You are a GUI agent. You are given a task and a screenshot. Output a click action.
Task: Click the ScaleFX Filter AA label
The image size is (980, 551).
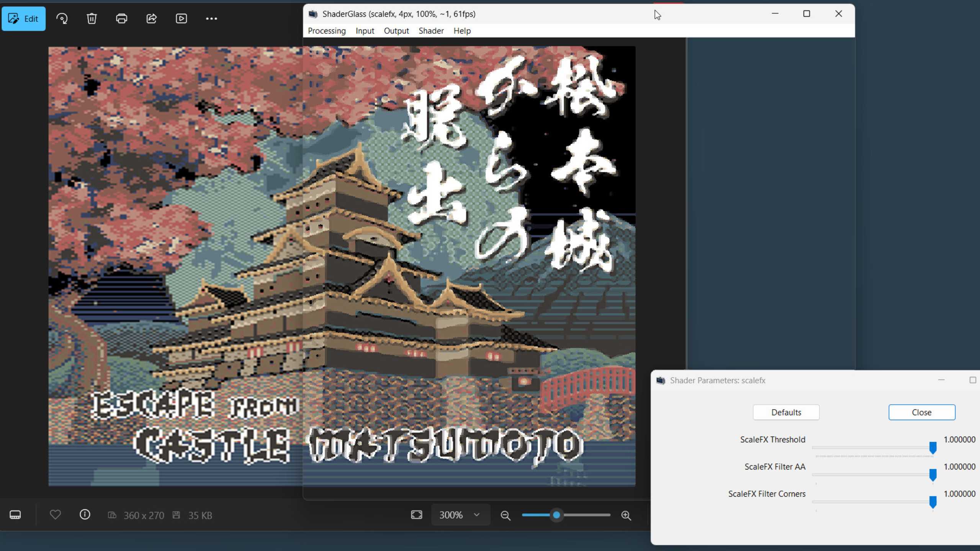pos(775,466)
